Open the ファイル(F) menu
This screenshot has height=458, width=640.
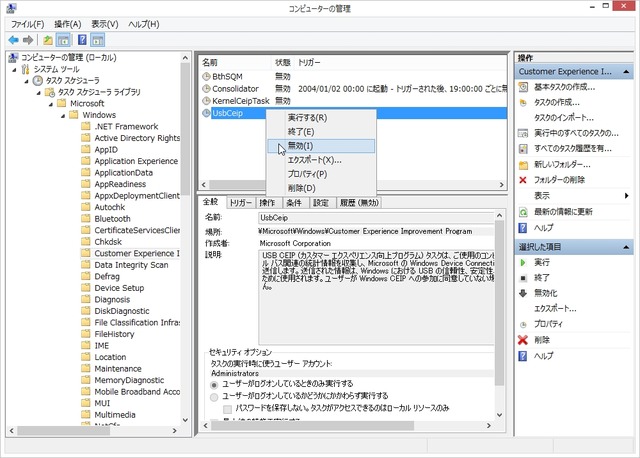point(27,24)
